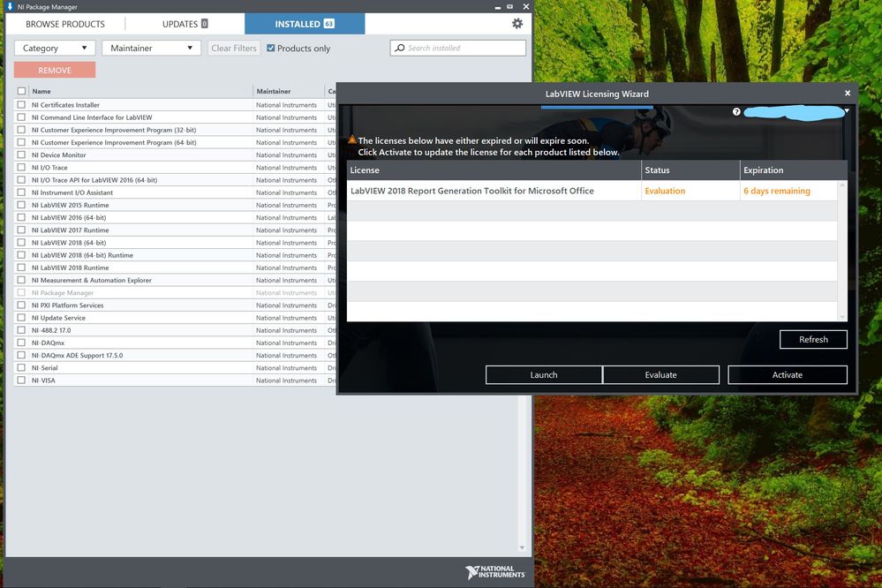
Task: Open the account dropdown arrow in Licensing Wizard
Action: click(x=847, y=111)
